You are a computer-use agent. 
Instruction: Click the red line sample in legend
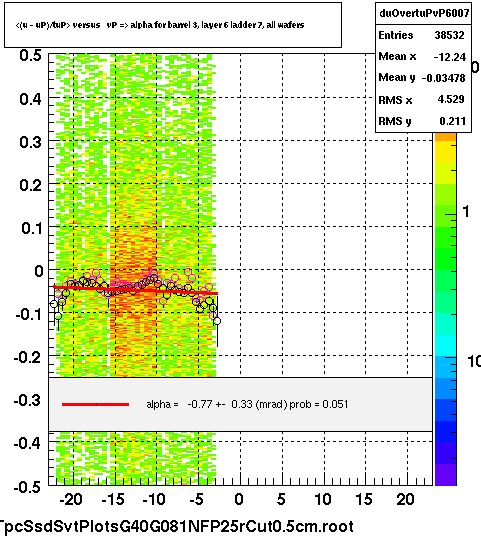click(x=95, y=405)
